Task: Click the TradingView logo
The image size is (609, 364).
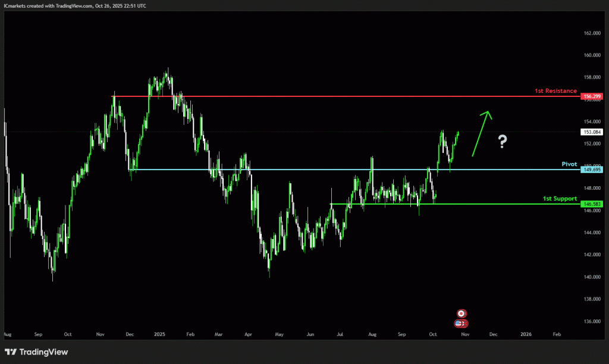Action: (x=36, y=352)
